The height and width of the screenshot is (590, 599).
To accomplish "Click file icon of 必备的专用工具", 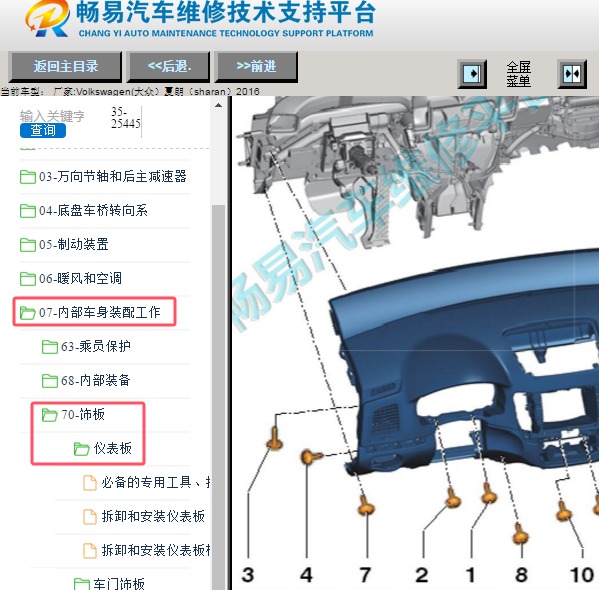I will [90, 483].
